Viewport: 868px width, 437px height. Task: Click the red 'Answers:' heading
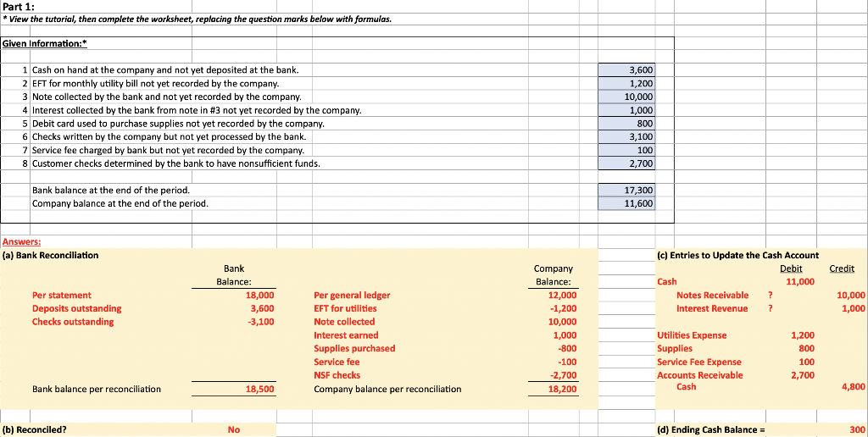click(21, 241)
